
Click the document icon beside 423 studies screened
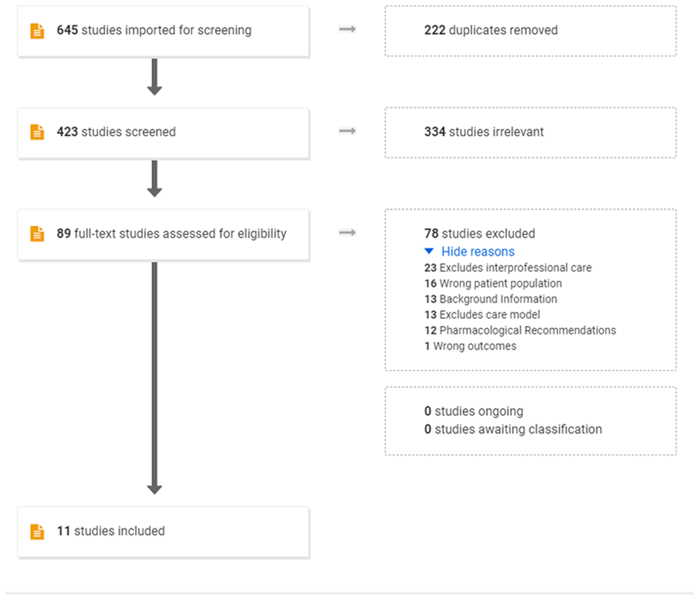[37, 132]
